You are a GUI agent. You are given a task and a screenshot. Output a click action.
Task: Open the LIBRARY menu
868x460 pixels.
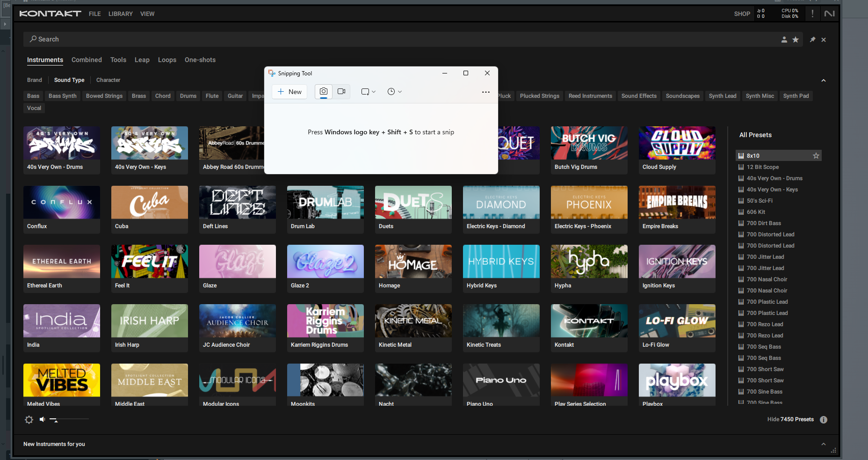pos(121,14)
